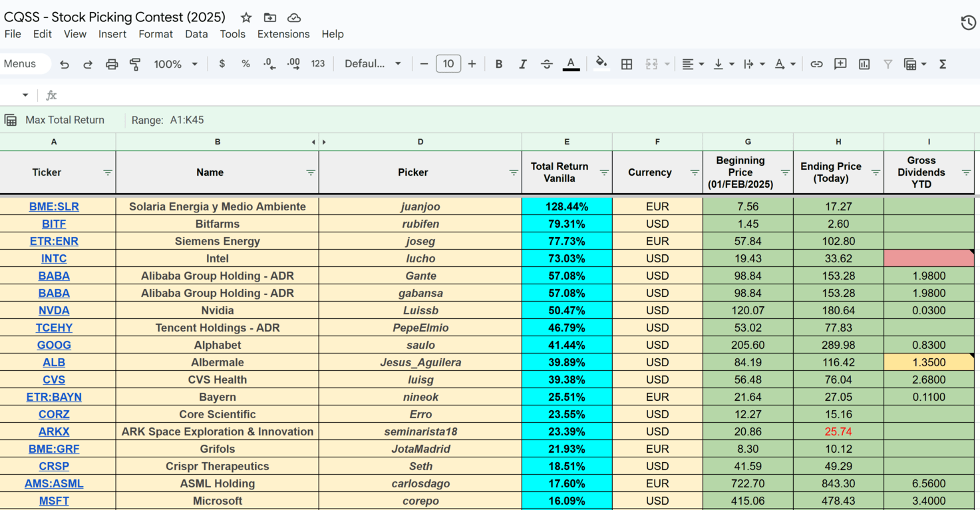Viewport: 980px width, 510px height.
Task: Open the BME:SLR ticker link
Action: pos(54,206)
